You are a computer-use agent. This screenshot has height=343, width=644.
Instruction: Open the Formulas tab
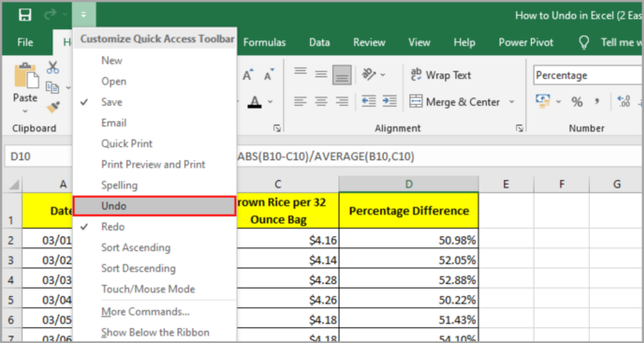click(x=265, y=42)
